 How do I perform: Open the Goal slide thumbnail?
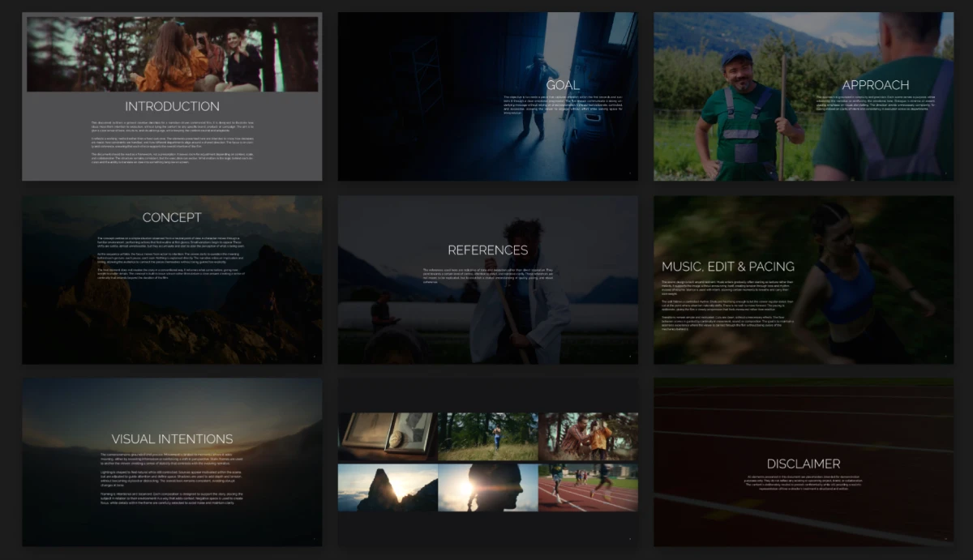coord(488,96)
